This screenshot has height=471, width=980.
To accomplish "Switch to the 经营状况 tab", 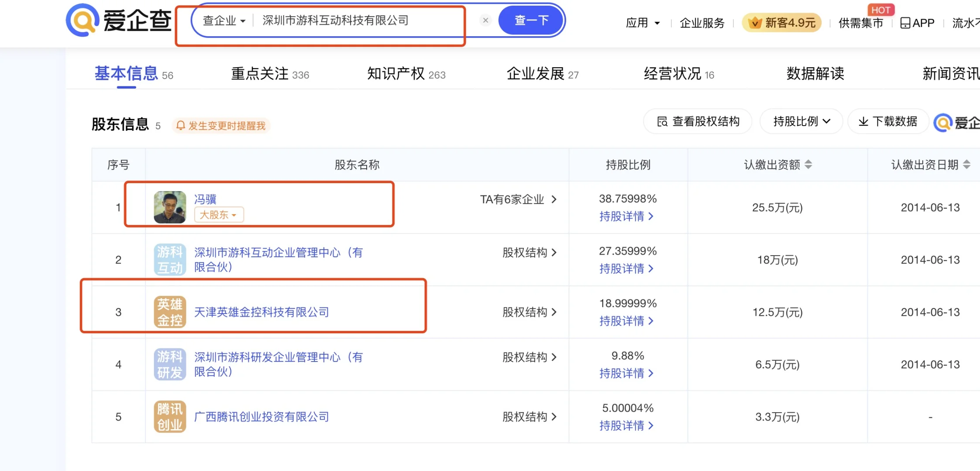I will tap(679, 74).
